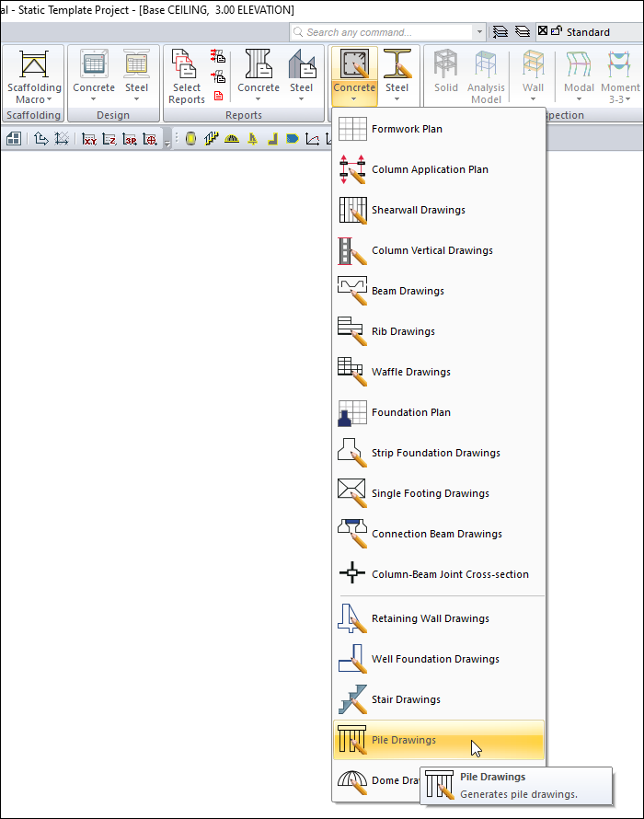Click the middle small red report icon
The height and width of the screenshot is (819, 644).
(x=218, y=76)
